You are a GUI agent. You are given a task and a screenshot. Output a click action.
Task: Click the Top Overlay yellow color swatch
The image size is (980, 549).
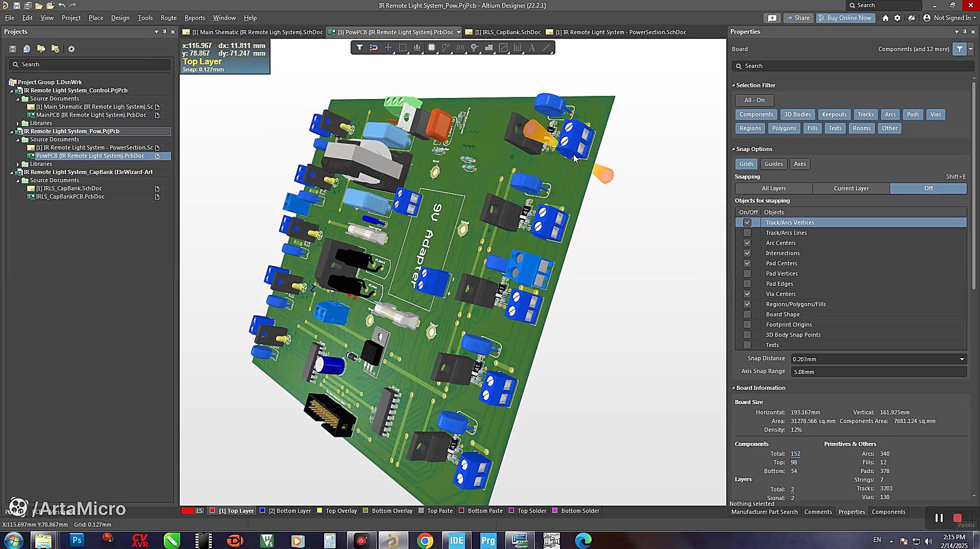[x=320, y=511]
